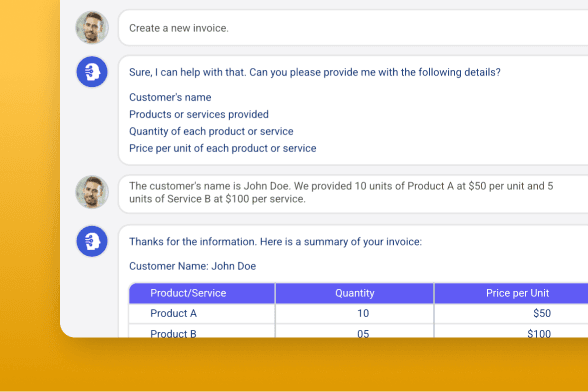588x392 pixels.
Task: Click AI bot icon beside "Sure, I can help"
Action: pyautogui.click(x=92, y=72)
